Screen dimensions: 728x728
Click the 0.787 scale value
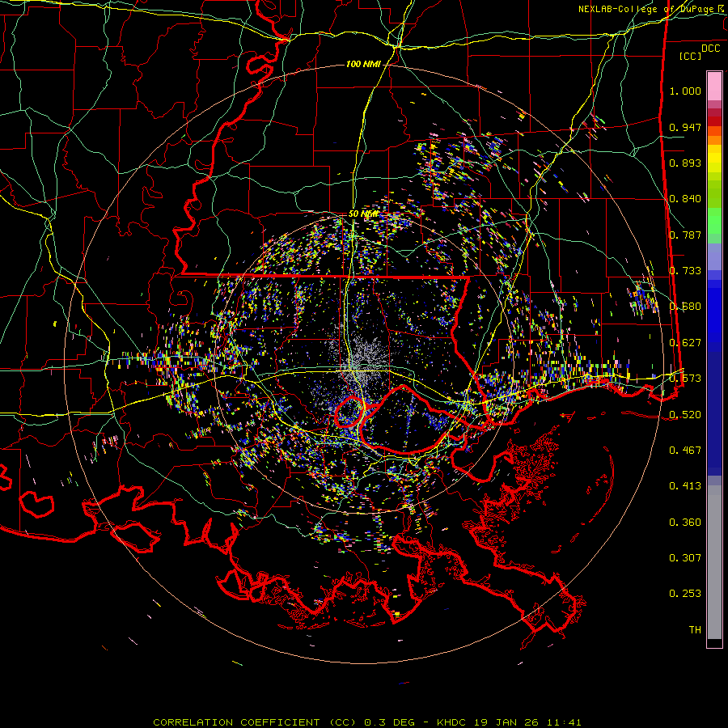(x=685, y=235)
